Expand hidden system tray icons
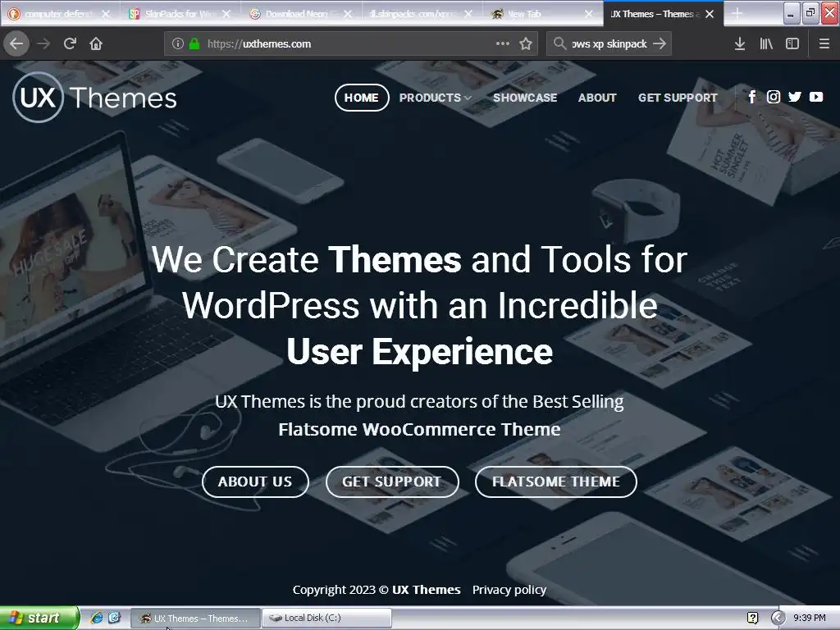 pyautogui.click(x=778, y=619)
